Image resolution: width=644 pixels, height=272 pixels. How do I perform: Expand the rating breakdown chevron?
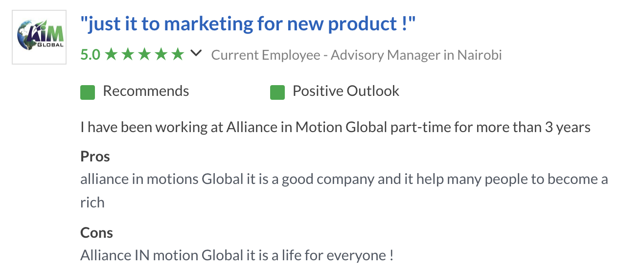(x=196, y=53)
